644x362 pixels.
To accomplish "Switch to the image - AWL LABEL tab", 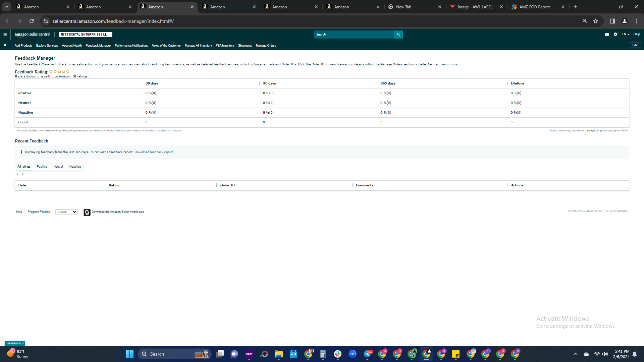I will [x=477, y=7].
